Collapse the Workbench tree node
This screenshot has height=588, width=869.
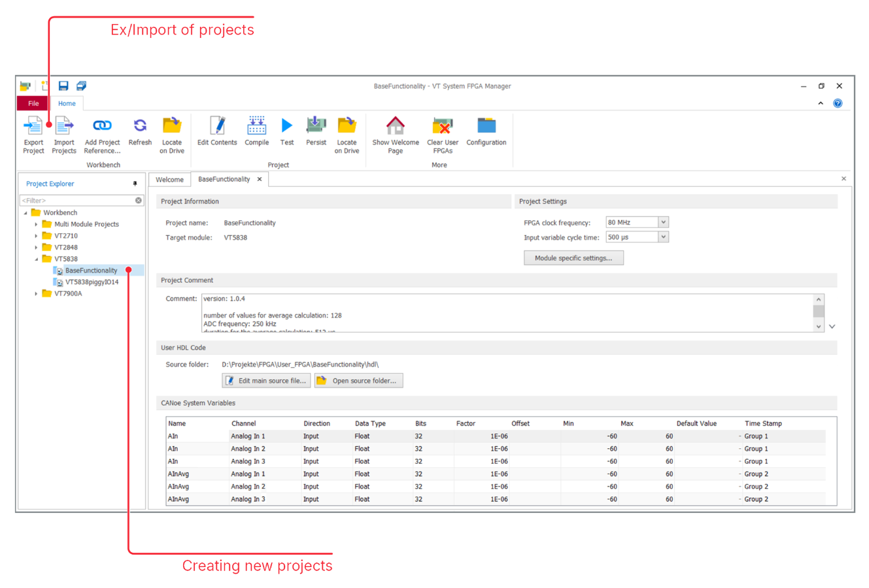[x=26, y=213]
